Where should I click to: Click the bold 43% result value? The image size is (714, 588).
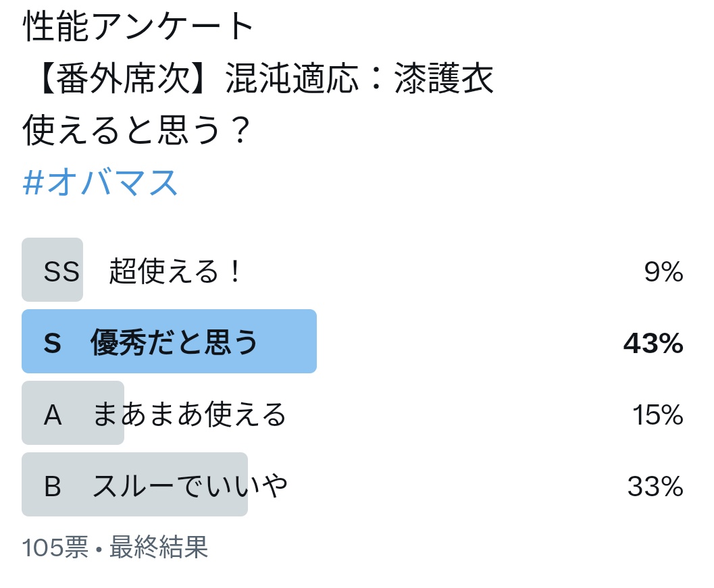[653, 343]
